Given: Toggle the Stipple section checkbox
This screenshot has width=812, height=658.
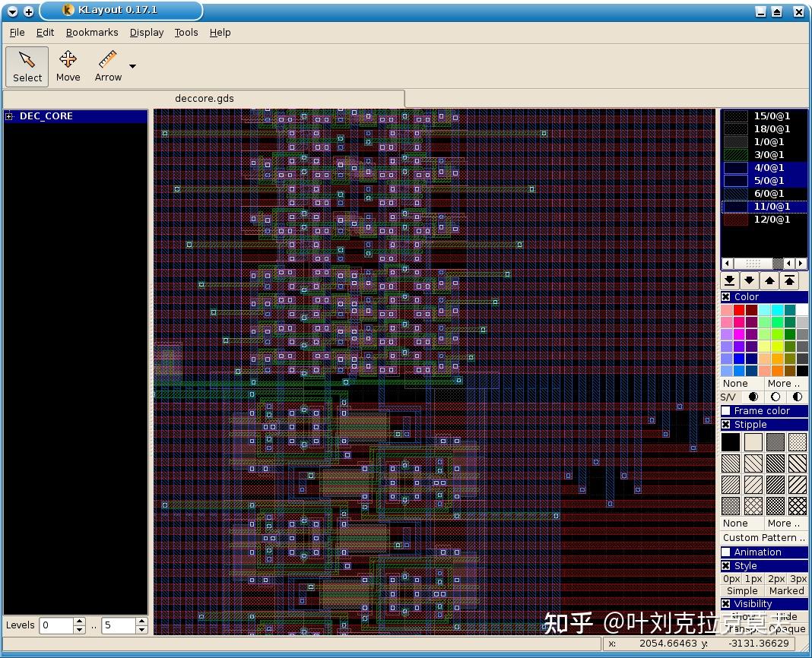Looking at the screenshot, I should pos(726,425).
